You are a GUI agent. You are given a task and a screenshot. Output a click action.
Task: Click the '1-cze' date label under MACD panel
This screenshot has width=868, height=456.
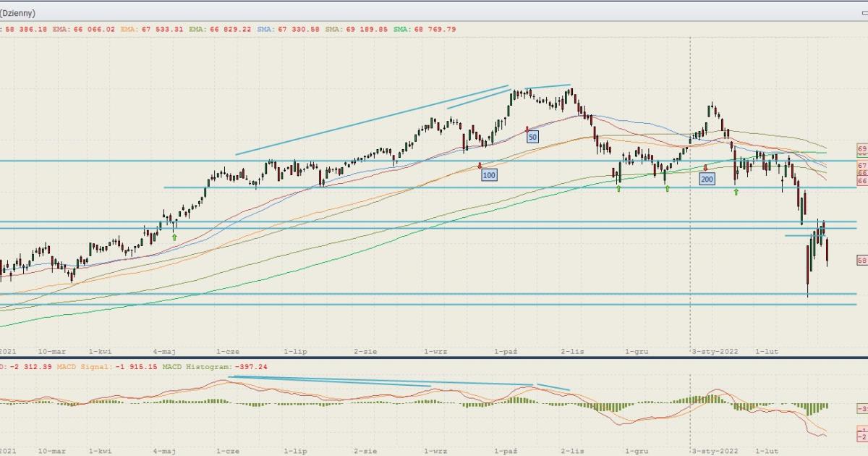click(x=227, y=451)
